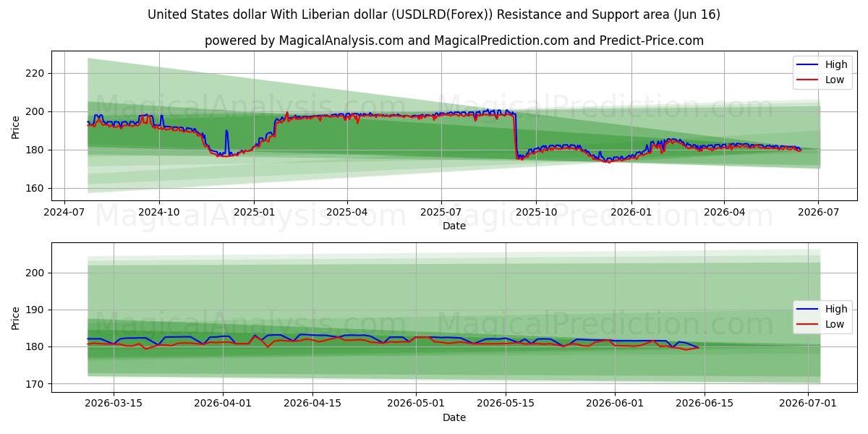Click the lower chart's 'Price' axis label
The width and height of the screenshot is (868, 434).
coord(16,318)
